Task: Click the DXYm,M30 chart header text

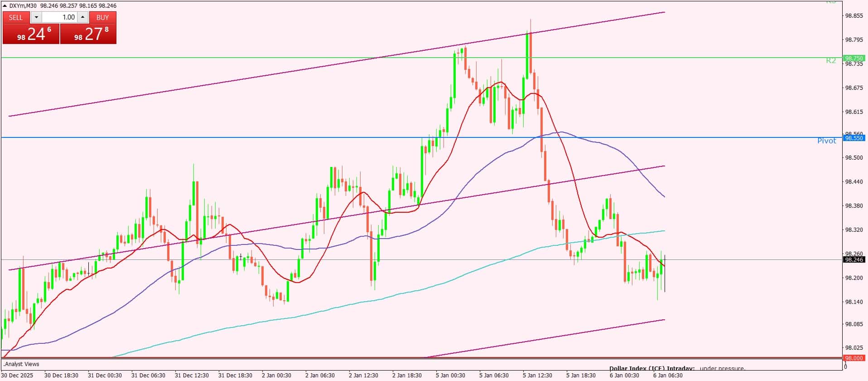Action: 23,6
